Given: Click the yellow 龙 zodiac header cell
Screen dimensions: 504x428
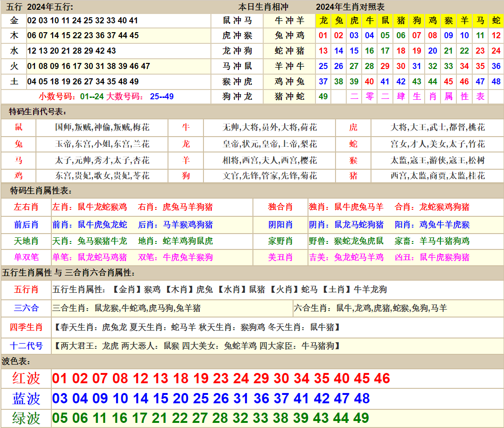Looking at the screenshot, I should [x=323, y=21].
